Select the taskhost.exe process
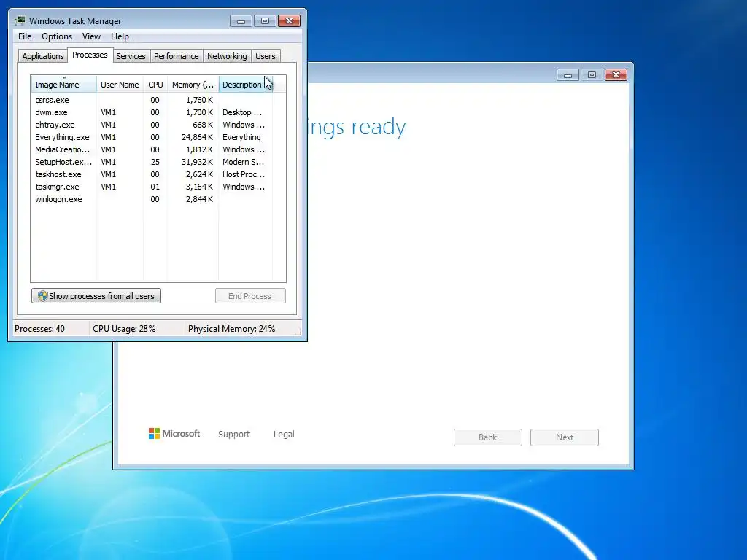747x560 pixels. click(152, 174)
